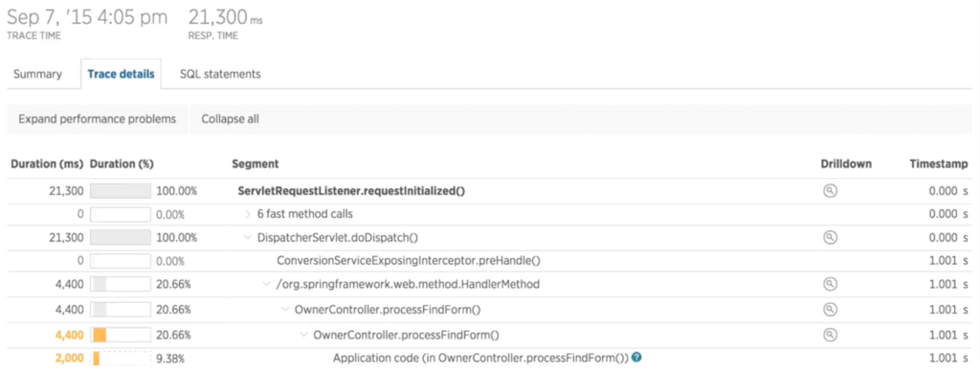Expand the 6 fast method calls row
This screenshot has height=371, width=980.
click(x=248, y=214)
